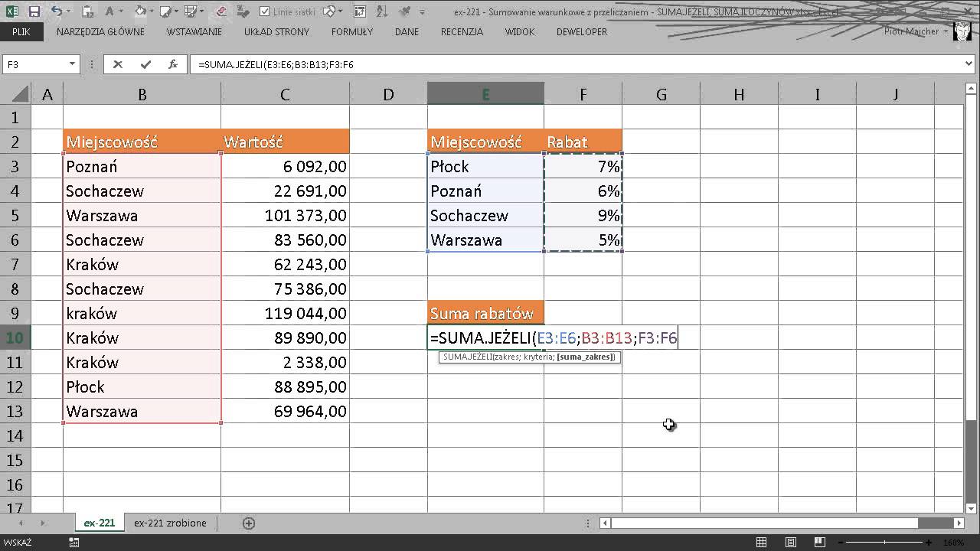980x551 pixels.
Task: Click the horizontal scrollbar right arrow
Action: (x=959, y=523)
